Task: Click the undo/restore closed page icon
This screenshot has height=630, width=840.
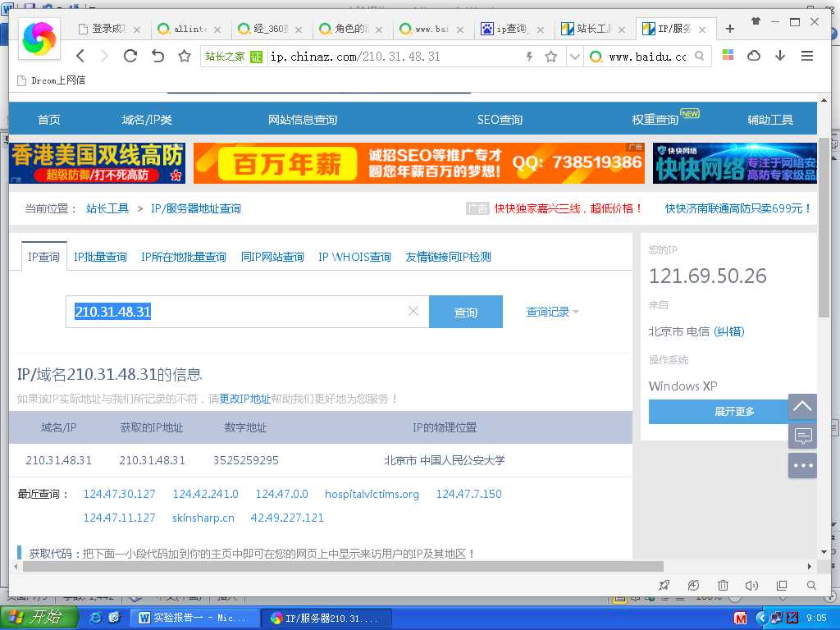Action: (157, 56)
